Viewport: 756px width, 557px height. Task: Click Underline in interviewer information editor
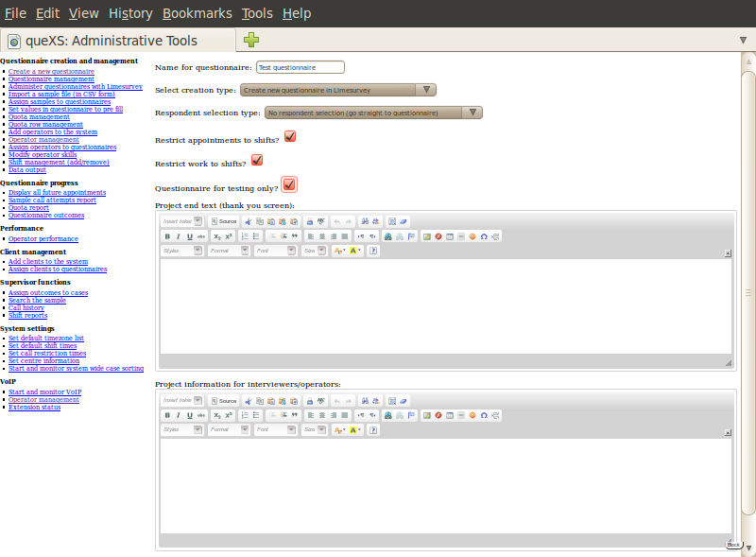pyautogui.click(x=189, y=415)
